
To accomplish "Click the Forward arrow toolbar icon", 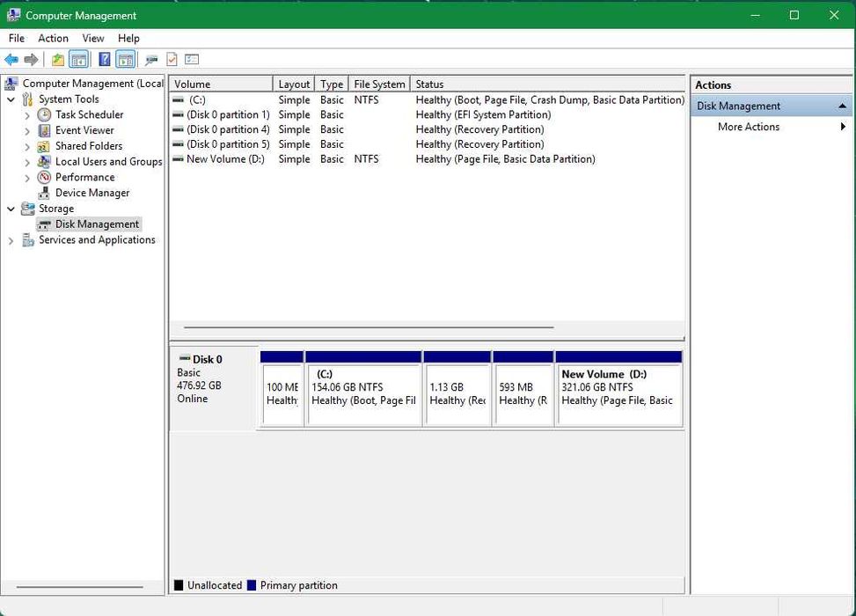I will tap(31, 60).
